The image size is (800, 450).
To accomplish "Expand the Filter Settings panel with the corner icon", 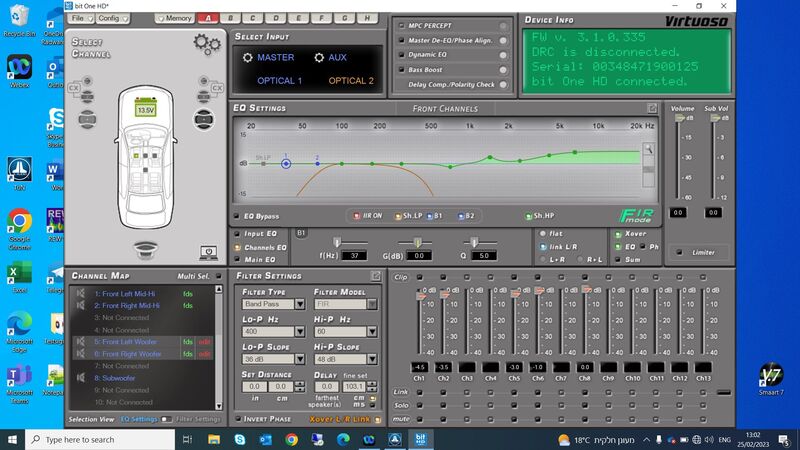I will (x=376, y=276).
